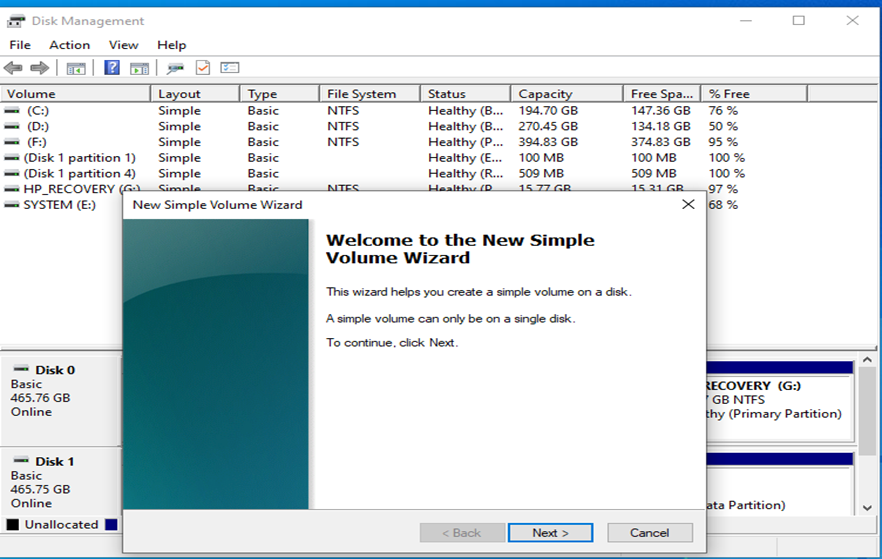882x559 pixels.
Task: Click the disk search toolbar icon
Action: [x=175, y=68]
